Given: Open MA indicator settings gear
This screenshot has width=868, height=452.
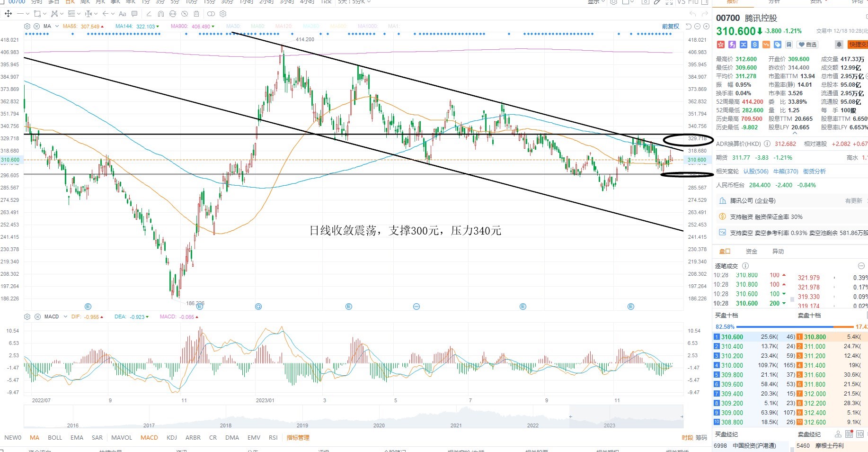Looking at the screenshot, I should click(27, 26).
